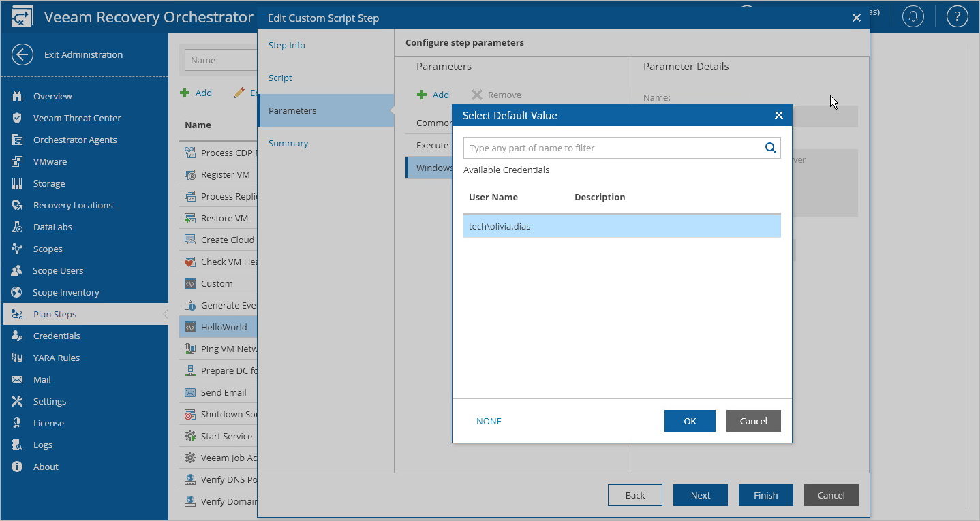Switch to the Script wizard step

280,78
